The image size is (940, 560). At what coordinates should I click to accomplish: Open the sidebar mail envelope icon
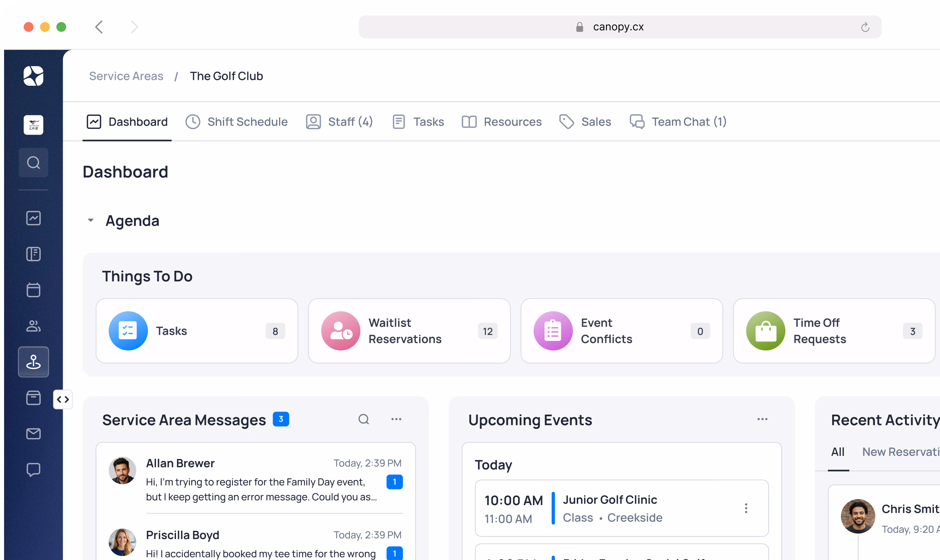coord(34,434)
